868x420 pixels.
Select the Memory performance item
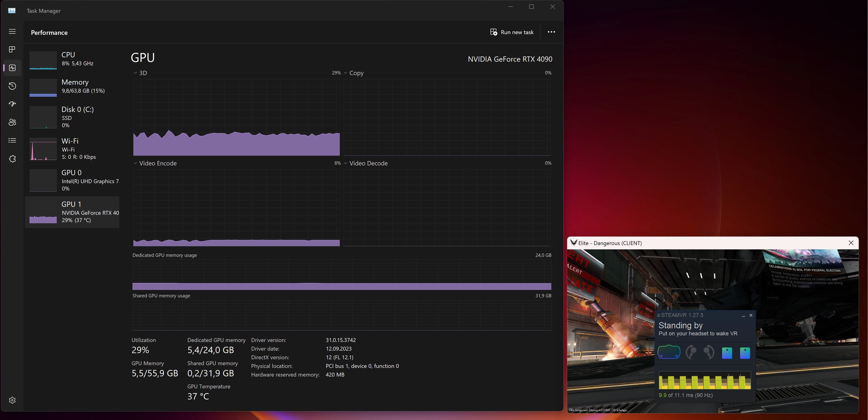point(72,86)
